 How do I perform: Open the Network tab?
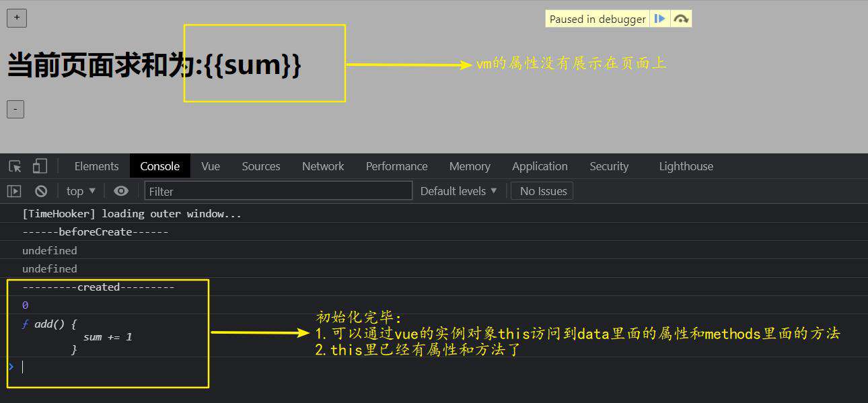pos(323,166)
